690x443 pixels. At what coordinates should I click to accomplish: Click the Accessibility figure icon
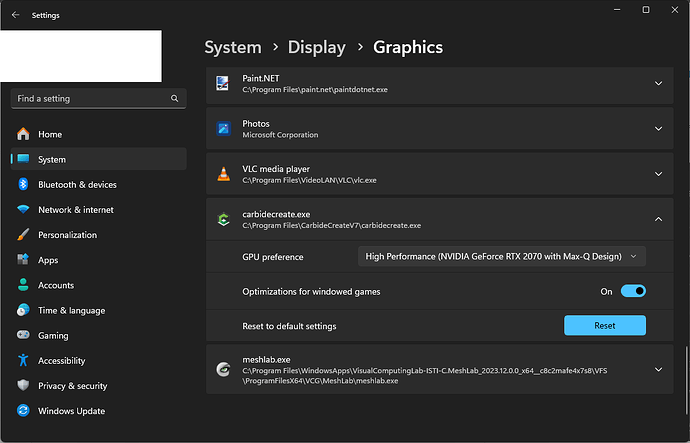pos(23,360)
